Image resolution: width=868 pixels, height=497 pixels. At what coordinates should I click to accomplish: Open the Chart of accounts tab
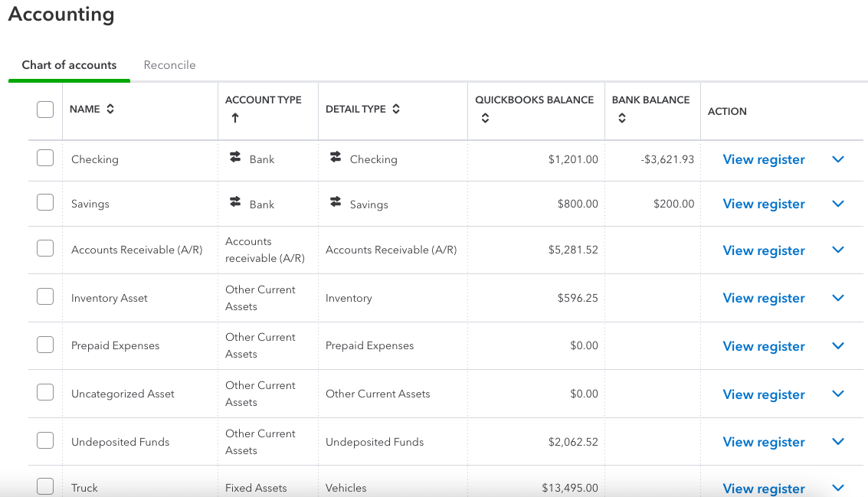[69, 65]
